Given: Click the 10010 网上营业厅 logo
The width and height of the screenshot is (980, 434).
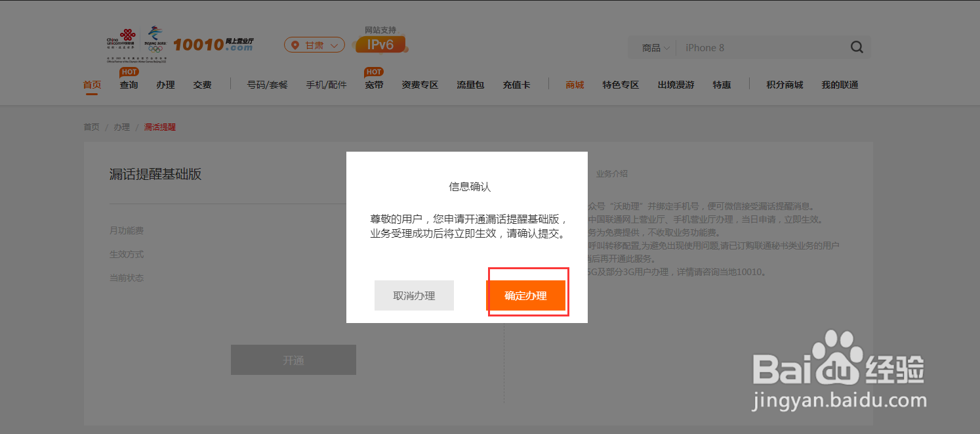Looking at the screenshot, I should (213, 45).
